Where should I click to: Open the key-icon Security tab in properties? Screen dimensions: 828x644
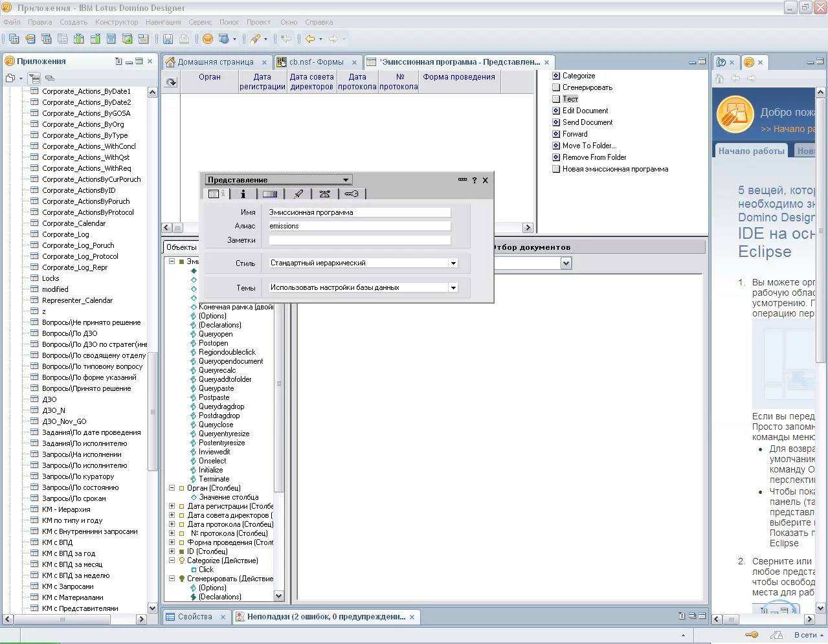(x=352, y=194)
